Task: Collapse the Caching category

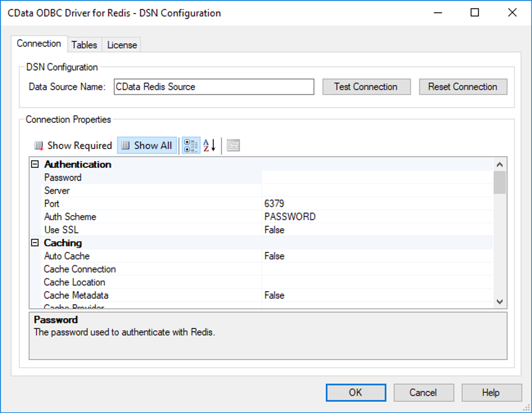Action: click(35, 243)
